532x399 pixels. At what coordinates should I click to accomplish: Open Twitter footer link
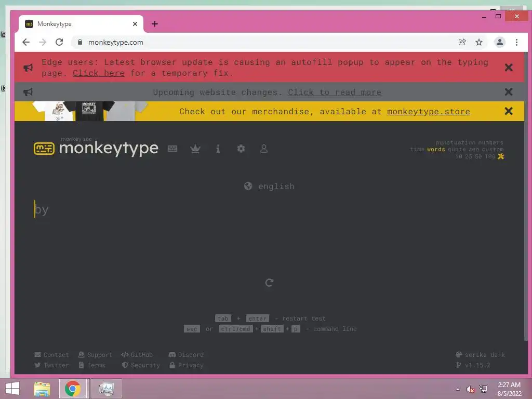pos(51,365)
